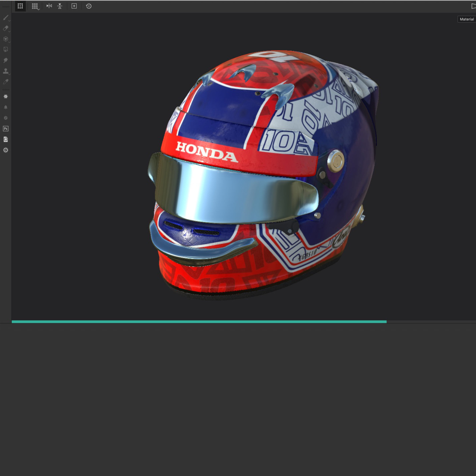This screenshot has height=476, width=476.
Task: Select the Smudge tool
Action: click(6, 60)
